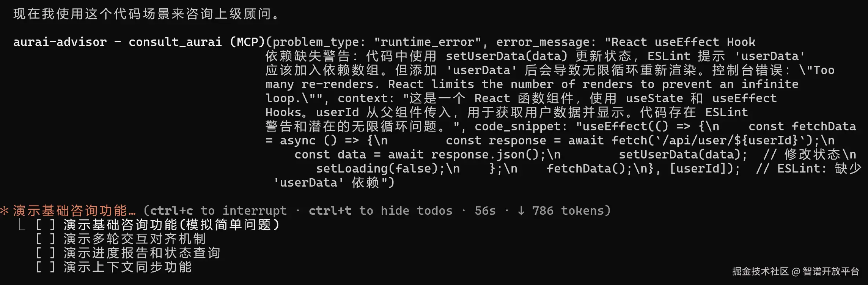Click the ctrl+t to hide todos hint

[x=381, y=211]
